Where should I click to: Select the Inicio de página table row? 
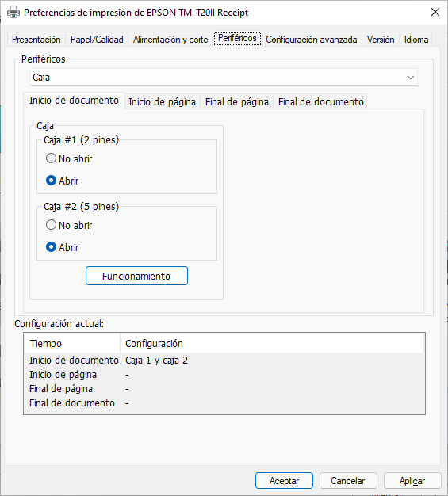pyautogui.click(x=224, y=375)
